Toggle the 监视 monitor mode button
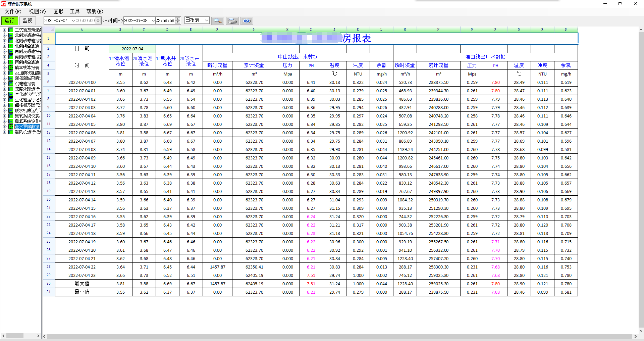 tap(28, 21)
